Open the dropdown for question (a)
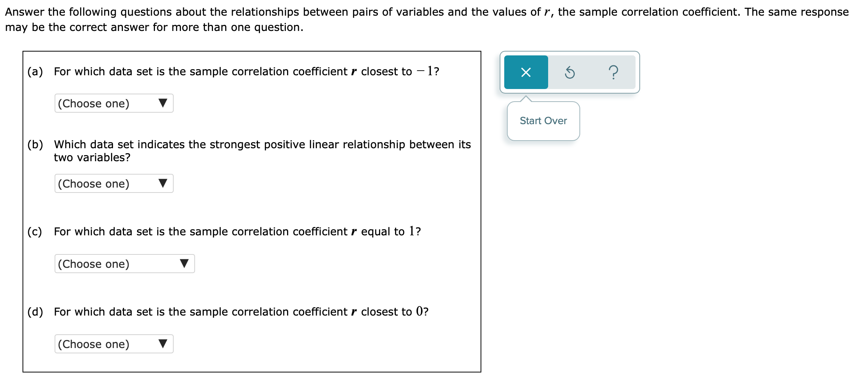The height and width of the screenshot is (374, 868). (x=114, y=103)
